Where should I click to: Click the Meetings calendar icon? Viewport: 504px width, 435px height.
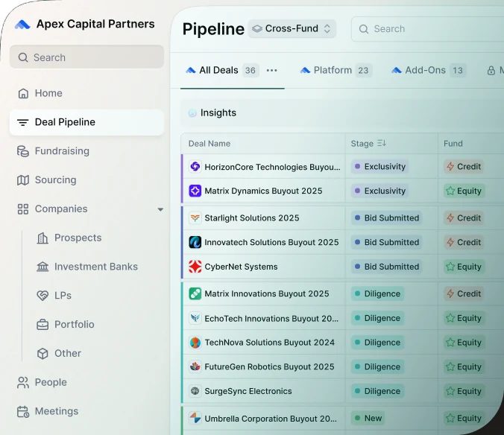(23, 412)
